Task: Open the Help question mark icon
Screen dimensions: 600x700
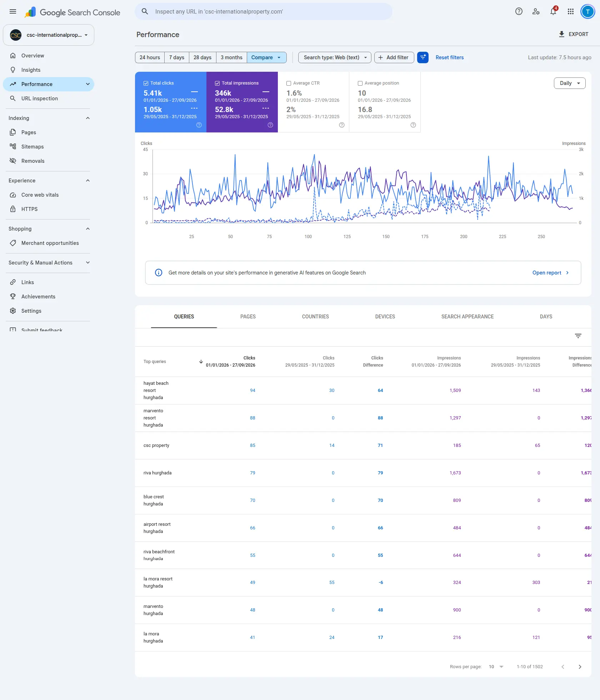Action: click(519, 11)
